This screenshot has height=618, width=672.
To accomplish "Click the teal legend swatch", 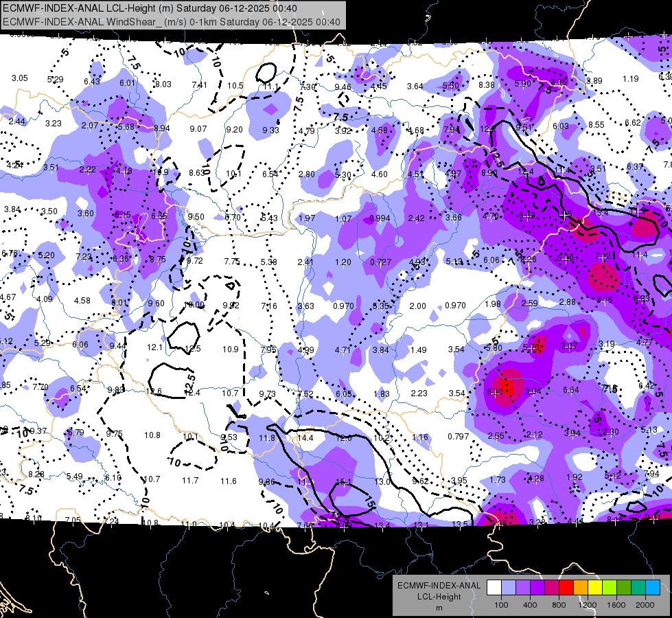I will tap(638, 588).
